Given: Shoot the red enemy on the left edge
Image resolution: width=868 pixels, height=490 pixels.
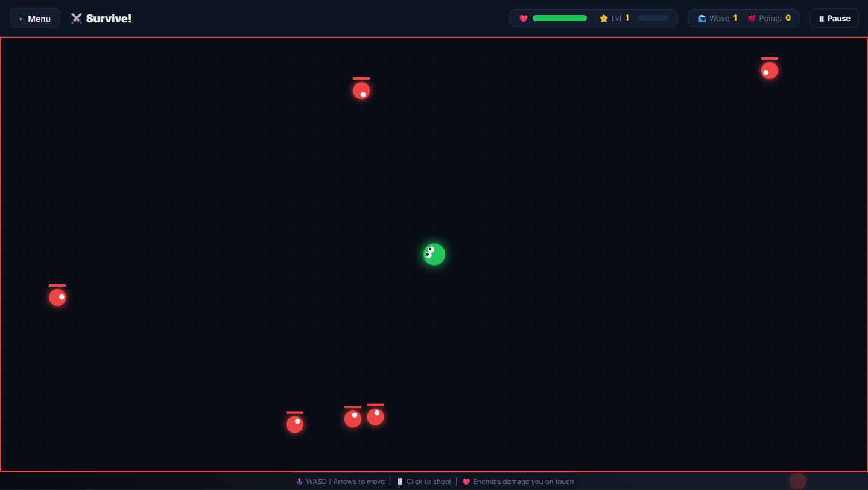Looking at the screenshot, I should click(57, 297).
